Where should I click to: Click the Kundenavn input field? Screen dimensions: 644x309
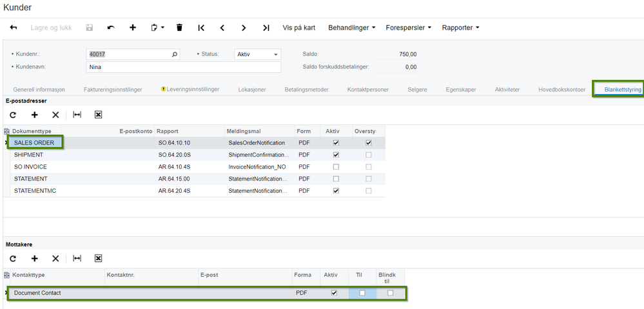tap(183, 67)
